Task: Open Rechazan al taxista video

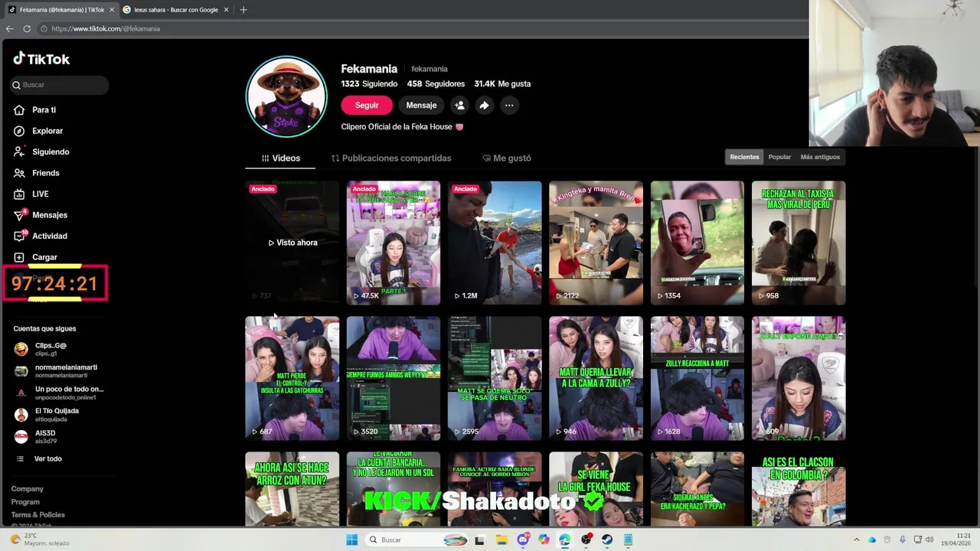Action: click(799, 243)
